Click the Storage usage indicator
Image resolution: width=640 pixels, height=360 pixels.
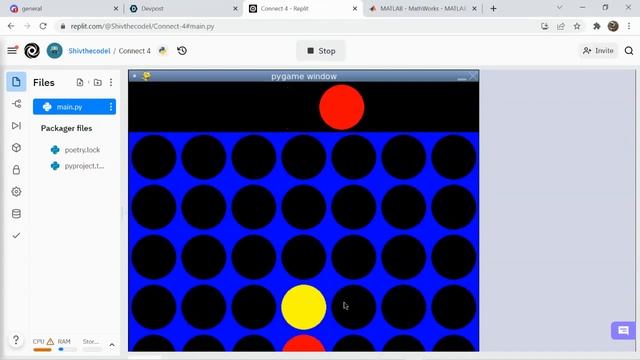91,344
